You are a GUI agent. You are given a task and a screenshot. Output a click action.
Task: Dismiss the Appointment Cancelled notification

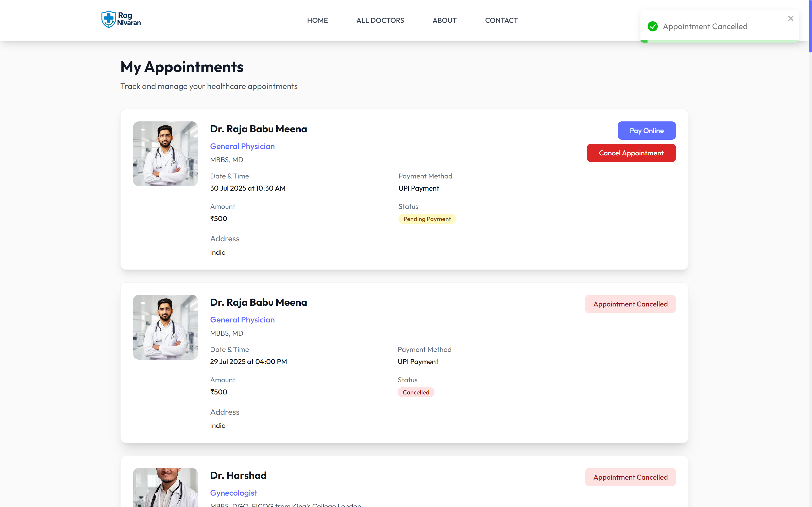[x=790, y=19]
